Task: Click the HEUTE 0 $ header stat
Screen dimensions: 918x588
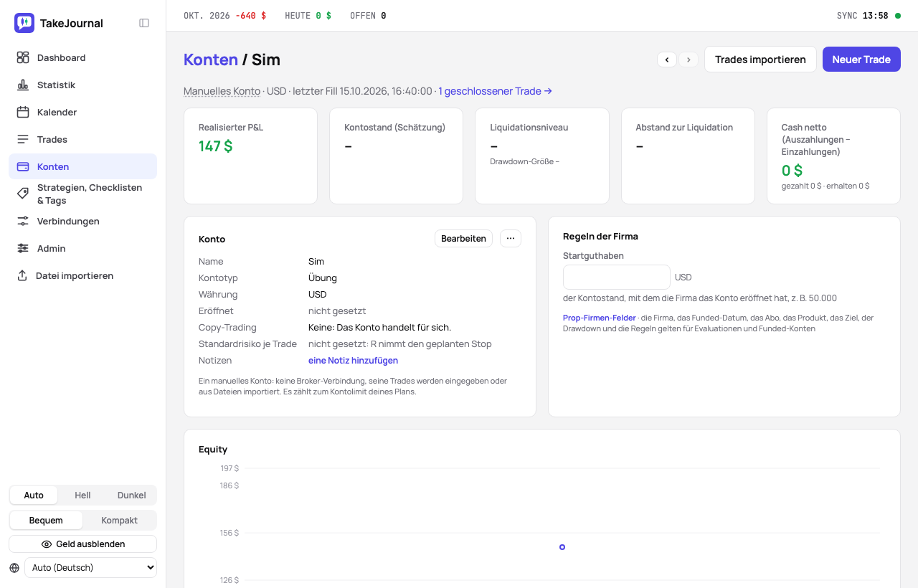Action: point(308,15)
